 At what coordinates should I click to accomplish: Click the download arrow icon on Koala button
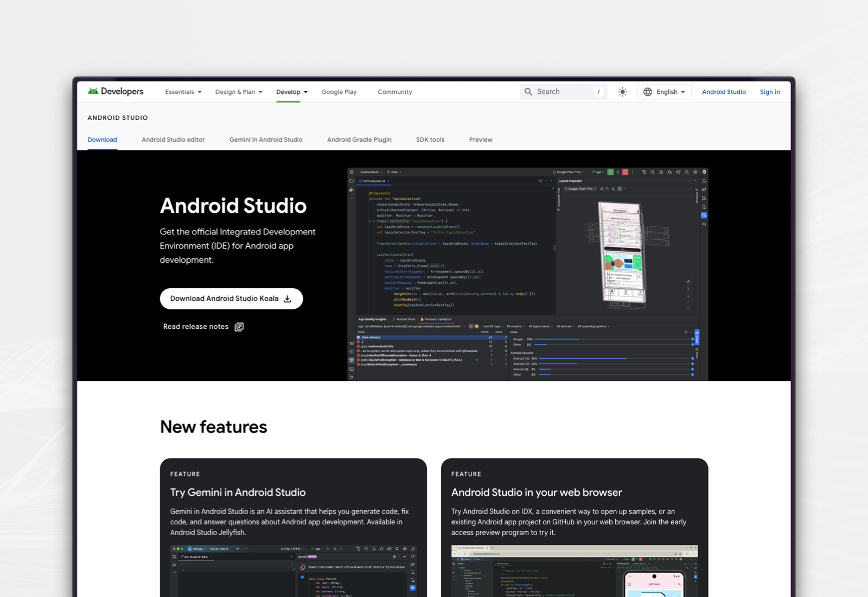pos(288,299)
